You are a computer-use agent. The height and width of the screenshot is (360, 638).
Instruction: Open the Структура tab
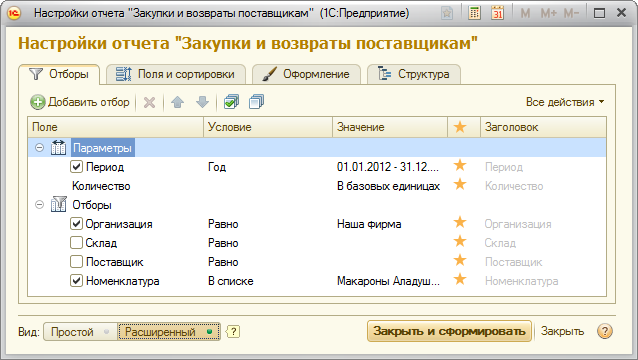pyautogui.click(x=414, y=74)
